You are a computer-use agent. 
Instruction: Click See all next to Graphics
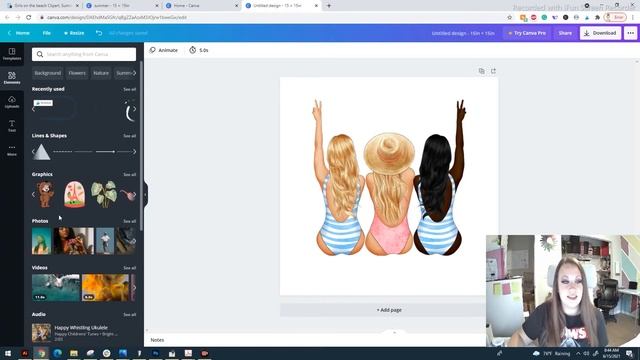[x=129, y=175]
